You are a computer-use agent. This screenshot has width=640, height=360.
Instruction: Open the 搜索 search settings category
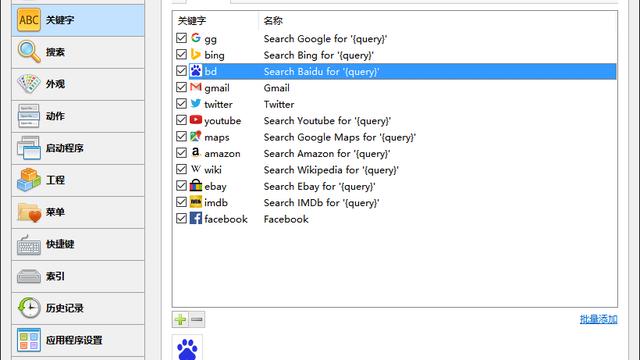78,52
